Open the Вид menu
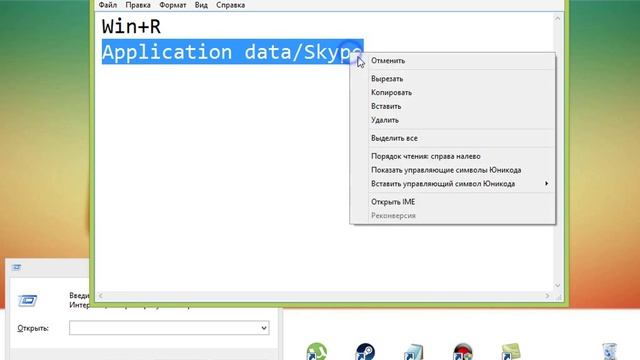 pyautogui.click(x=201, y=5)
